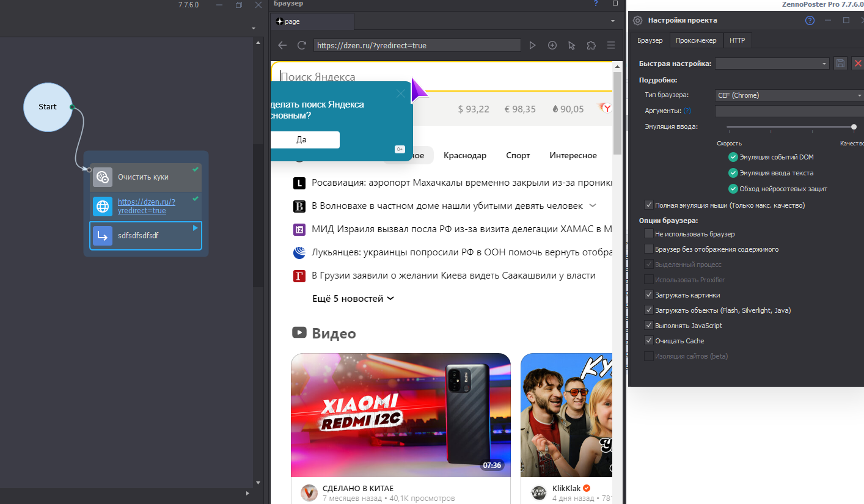This screenshot has width=864, height=504.
Task: Reload the page with refresh icon
Action: (x=301, y=45)
